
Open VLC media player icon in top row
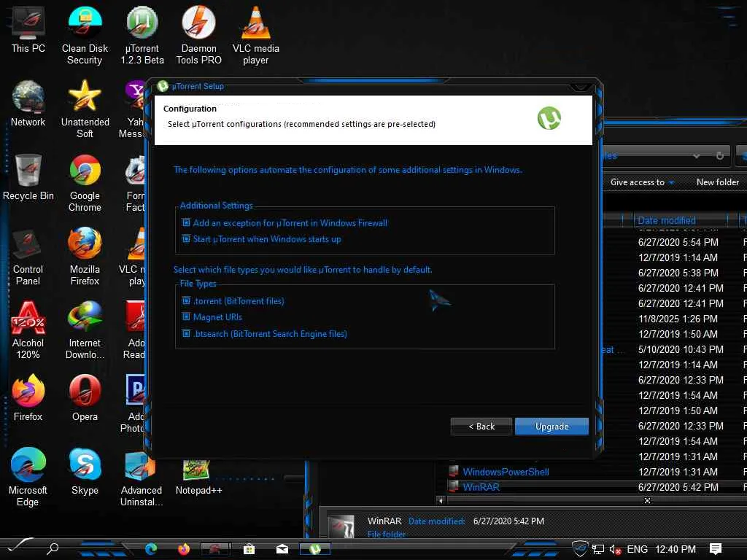[256, 35]
